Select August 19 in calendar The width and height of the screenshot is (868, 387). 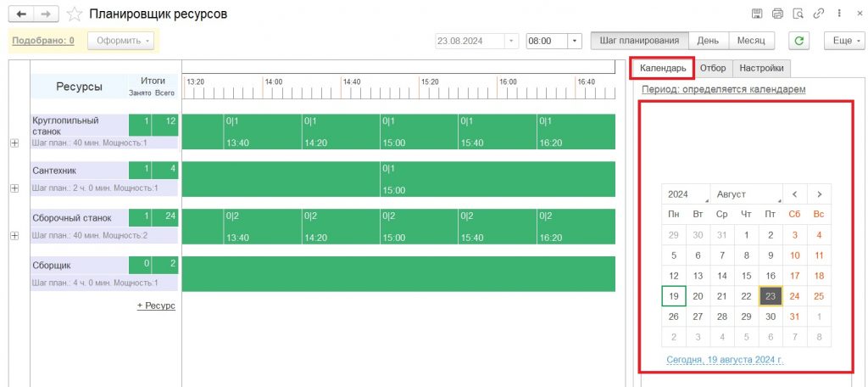pyautogui.click(x=674, y=296)
